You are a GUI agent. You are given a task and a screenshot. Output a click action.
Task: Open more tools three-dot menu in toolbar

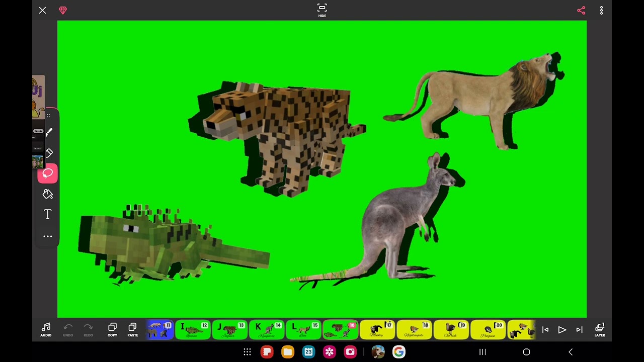48,236
